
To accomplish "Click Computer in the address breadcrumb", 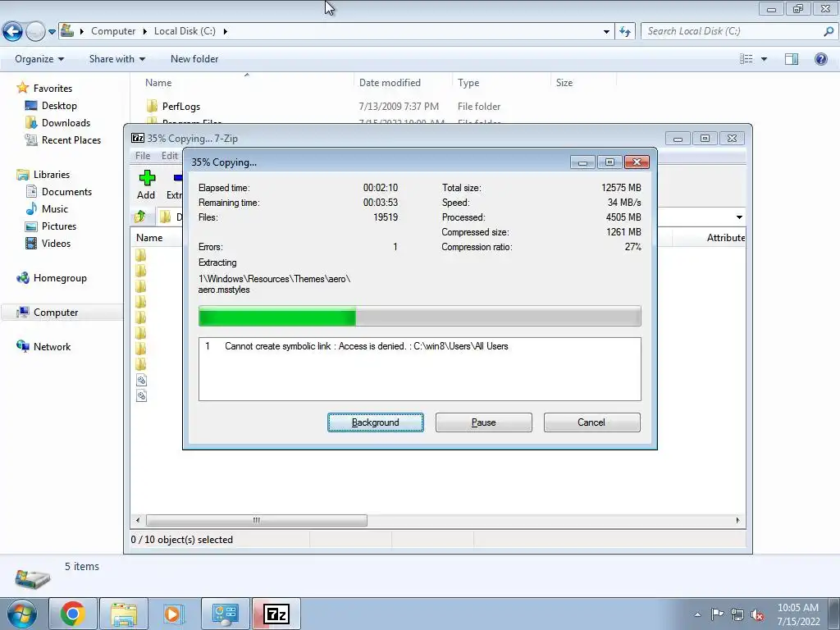I will pos(113,31).
